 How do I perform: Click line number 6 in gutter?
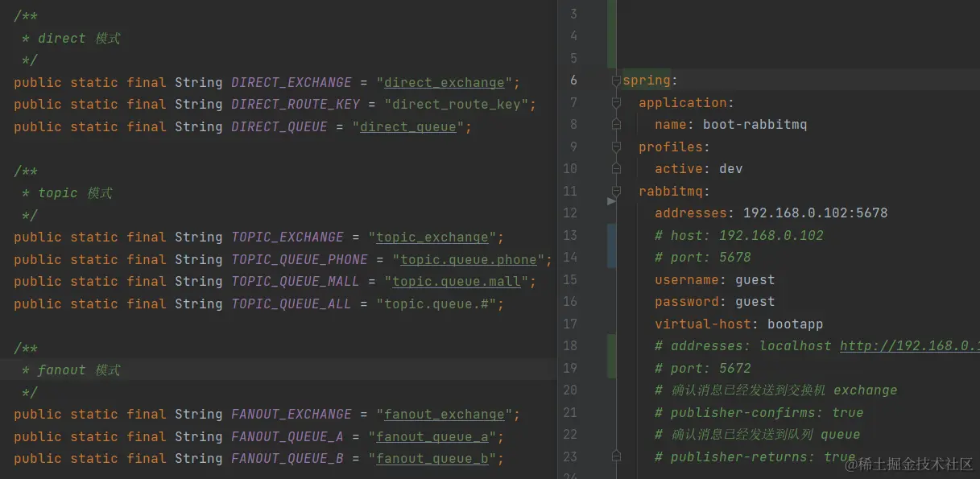[573, 81]
